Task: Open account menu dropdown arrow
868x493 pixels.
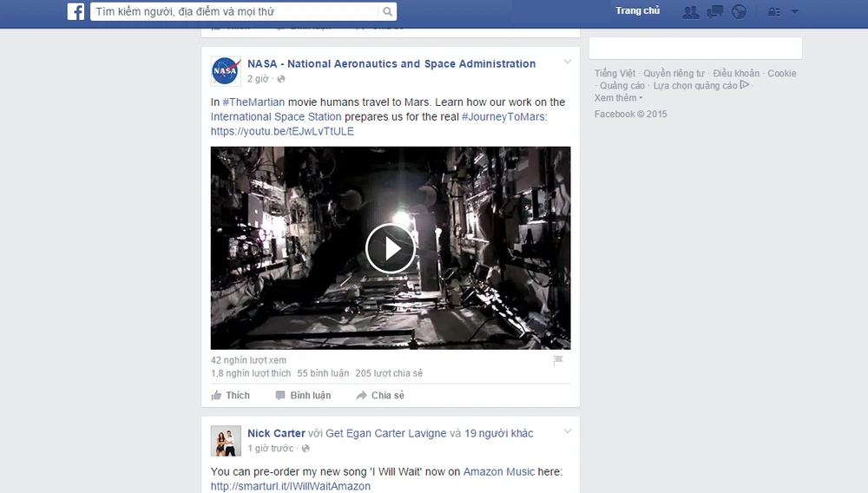Action: [x=794, y=11]
